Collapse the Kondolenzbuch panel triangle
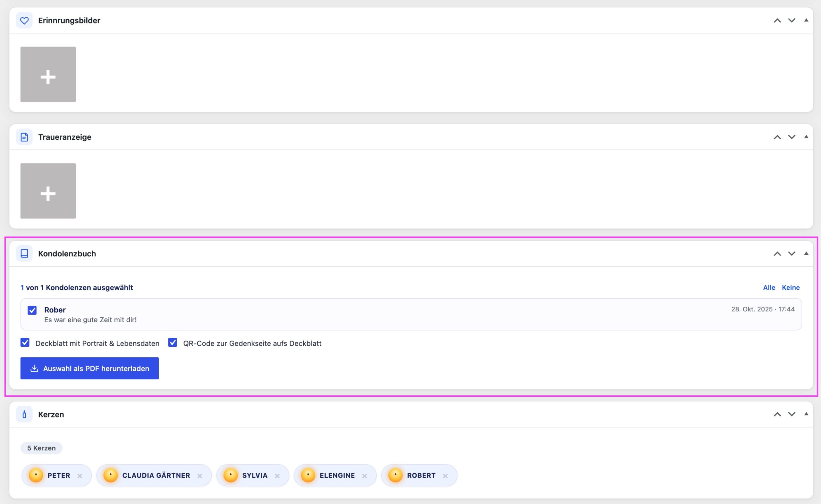The image size is (821, 504). tap(806, 253)
